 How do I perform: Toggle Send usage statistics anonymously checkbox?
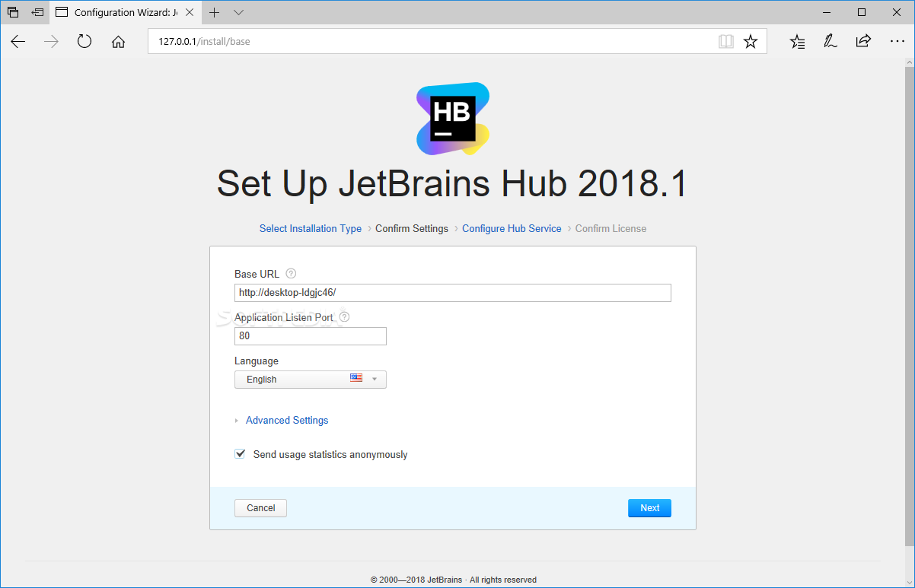pyautogui.click(x=240, y=454)
